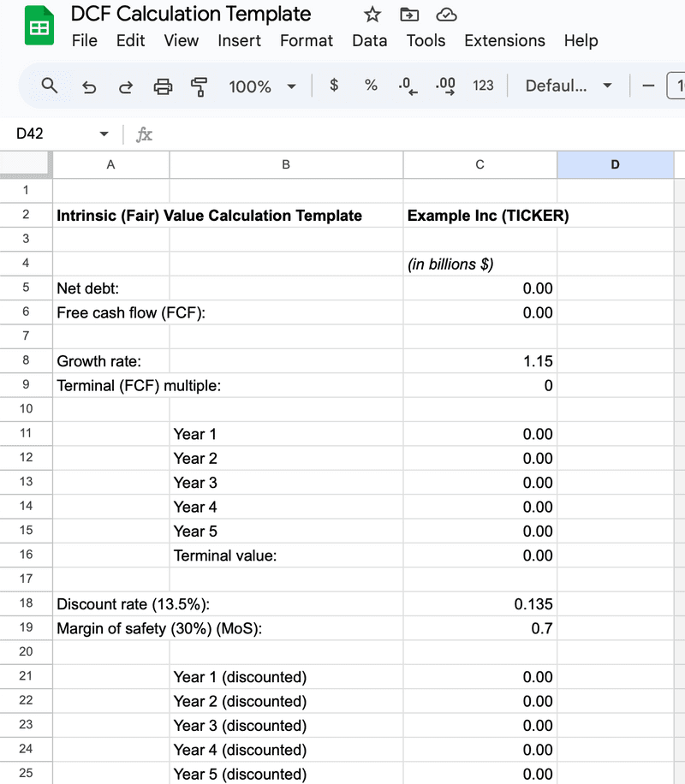Click the print icon
685x784 pixels.
(163, 86)
